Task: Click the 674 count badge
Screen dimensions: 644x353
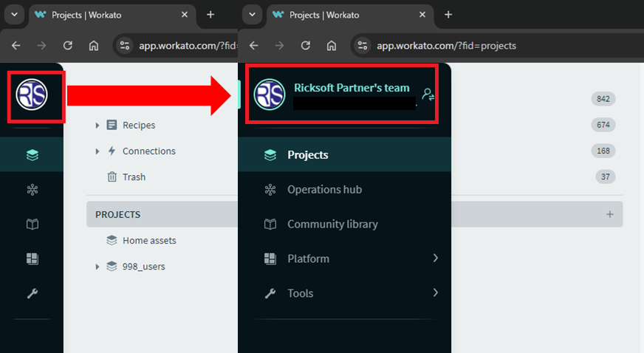Action: coord(603,125)
